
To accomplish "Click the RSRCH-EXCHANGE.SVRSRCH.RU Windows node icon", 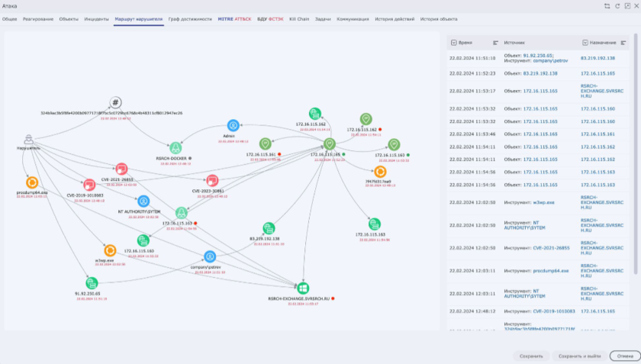I will (303, 288).
